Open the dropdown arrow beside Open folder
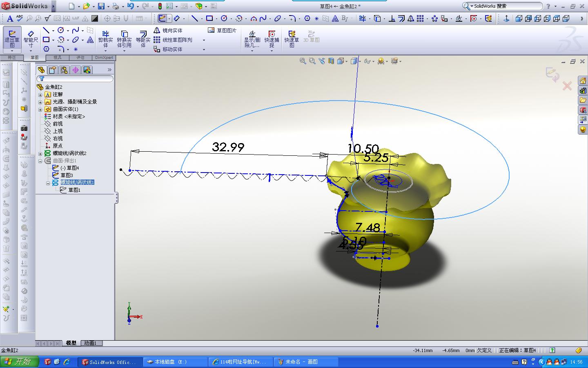 coord(93,7)
